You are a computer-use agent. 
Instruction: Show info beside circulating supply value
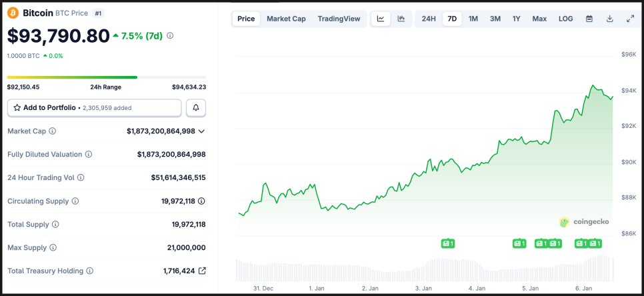click(201, 201)
